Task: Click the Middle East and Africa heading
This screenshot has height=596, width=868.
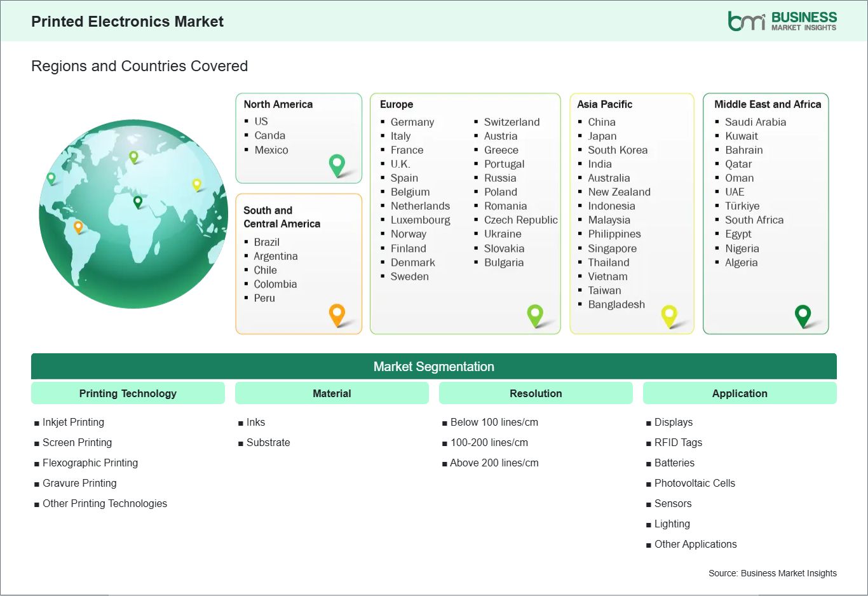Action: pyautogui.click(x=768, y=104)
